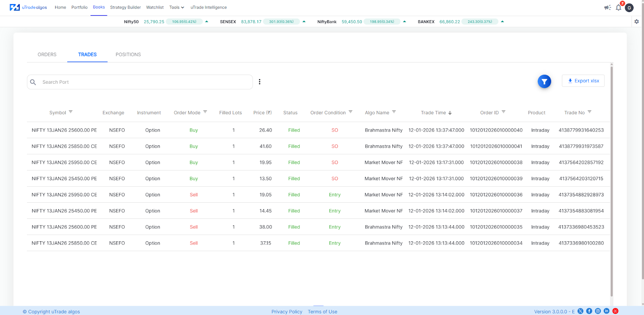The width and height of the screenshot is (644, 315).
Task: Filter the Symbol column
Action: pyautogui.click(x=70, y=112)
